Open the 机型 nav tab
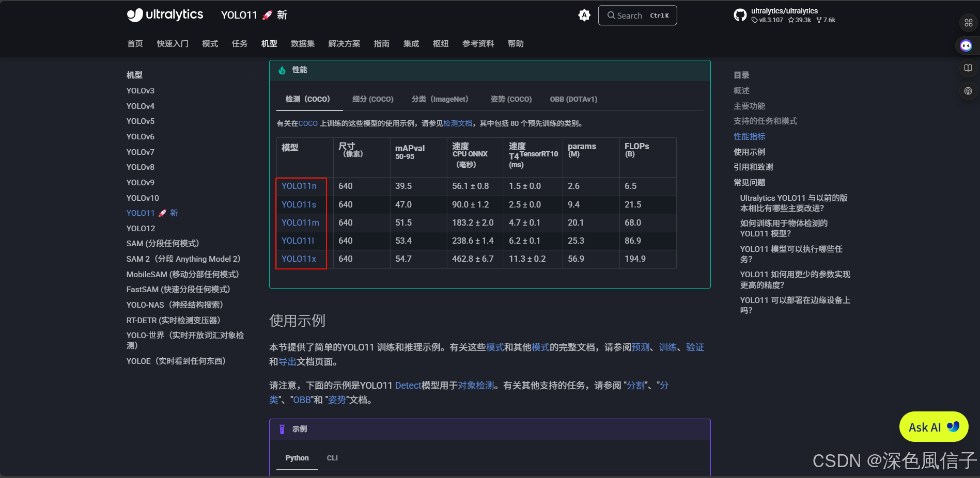980x478 pixels. (x=269, y=44)
